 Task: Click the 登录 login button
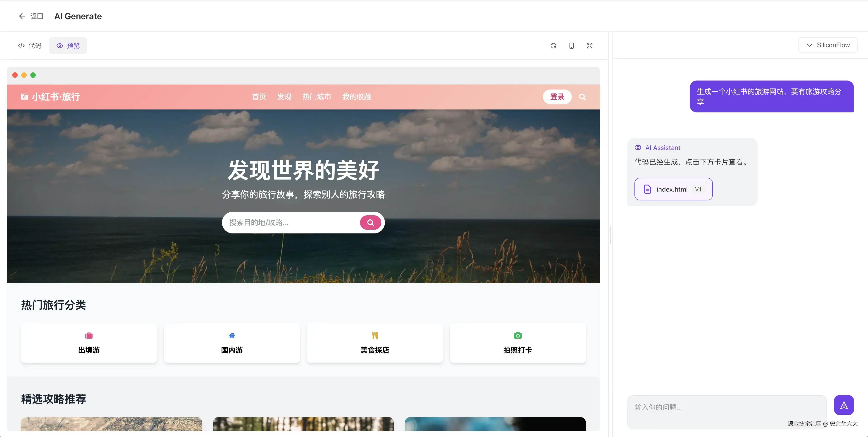(557, 97)
